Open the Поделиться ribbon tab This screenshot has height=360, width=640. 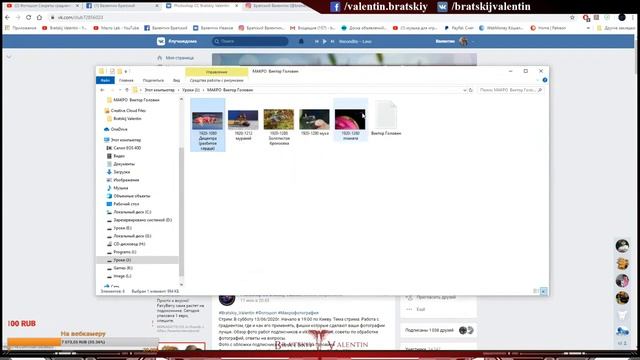click(x=153, y=80)
